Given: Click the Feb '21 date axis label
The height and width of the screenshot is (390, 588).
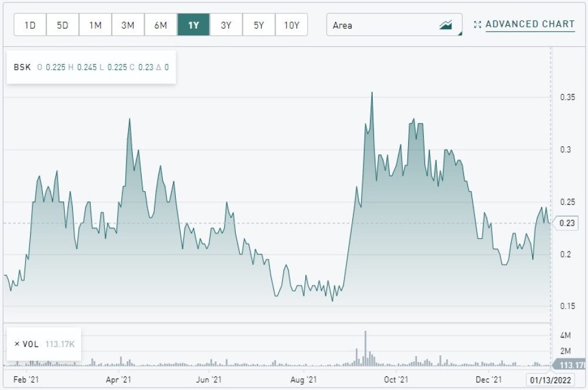Looking at the screenshot, I should (x=26, y=379).
